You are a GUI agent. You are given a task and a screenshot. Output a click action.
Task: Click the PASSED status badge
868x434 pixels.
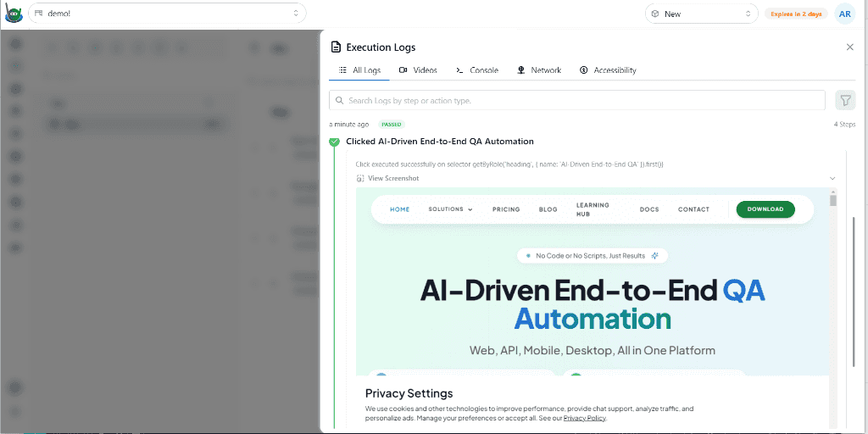(x=392, y=125)
